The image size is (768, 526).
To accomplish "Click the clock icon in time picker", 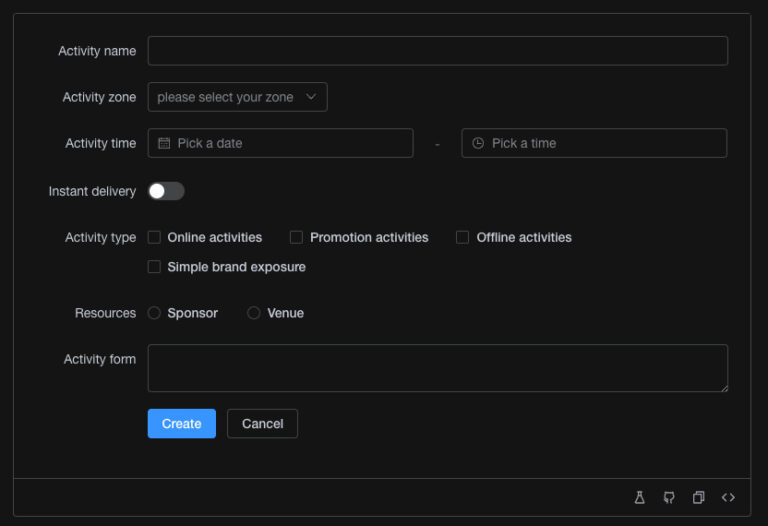I will point(478,143).
